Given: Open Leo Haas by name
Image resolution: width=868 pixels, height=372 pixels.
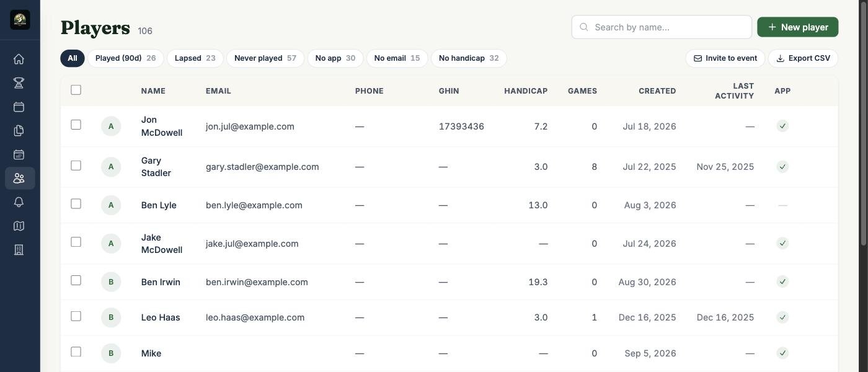Looking at the screenshot, I should click(161, 317).
